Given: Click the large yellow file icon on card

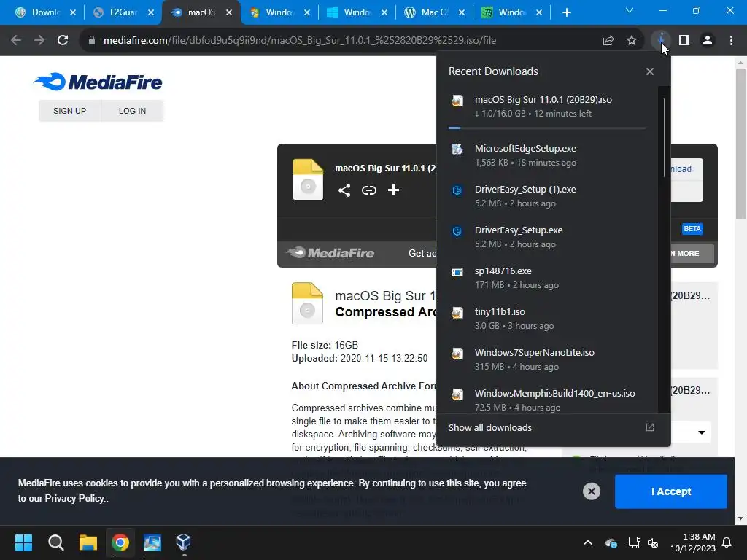Looking at the screenshot, I should tap(308, 179).
